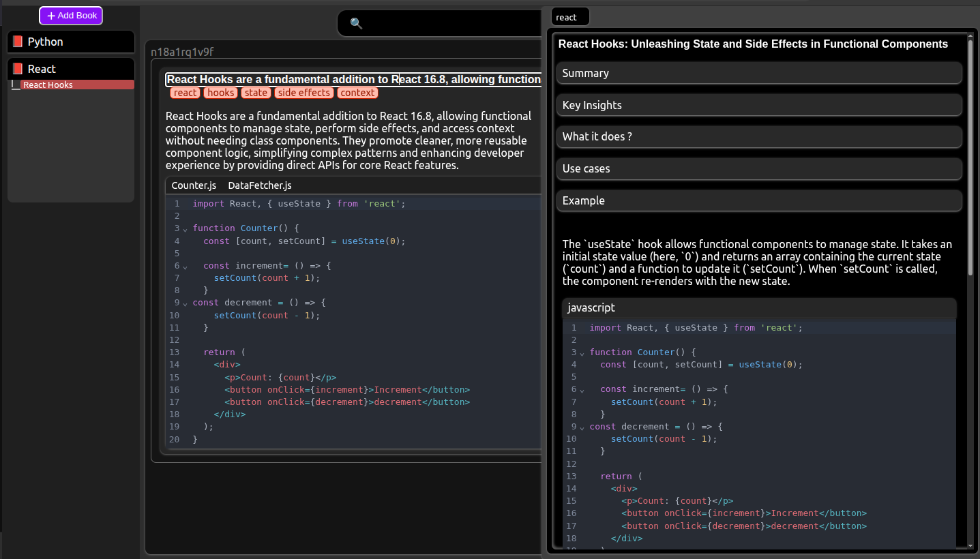Fold increment block at line 6 in left editor
Screen dimensions: 980x559
click(185, 267)
